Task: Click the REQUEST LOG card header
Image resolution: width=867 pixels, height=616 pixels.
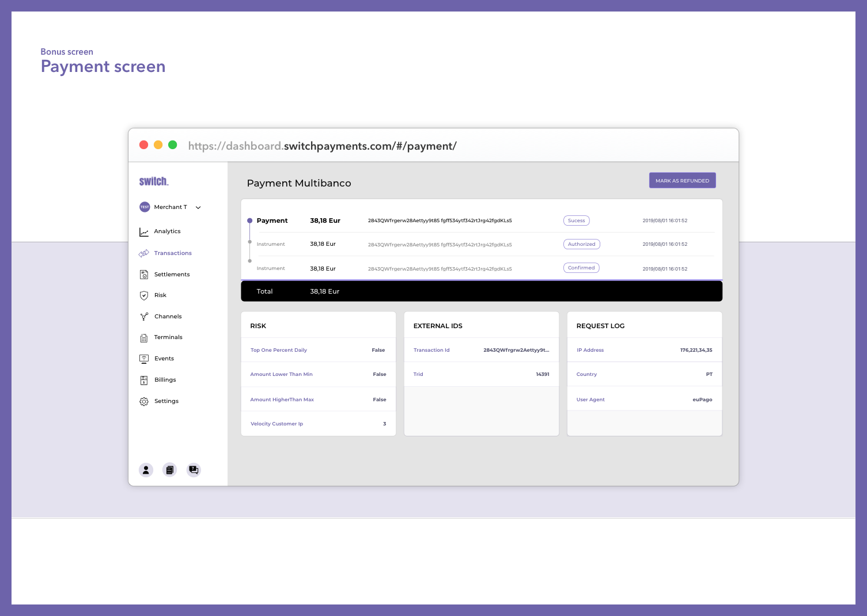Action: pyautogui.click(x=600, y=326)
